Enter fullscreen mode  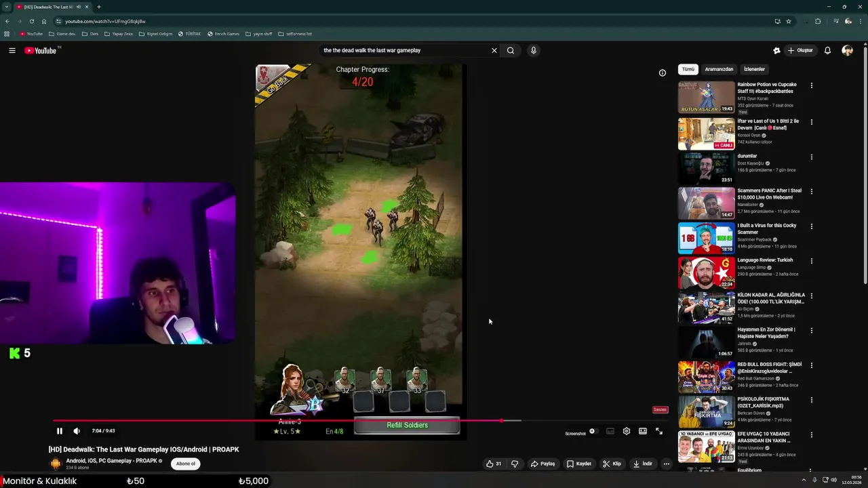pyautogui.click(x=659, y=431)
